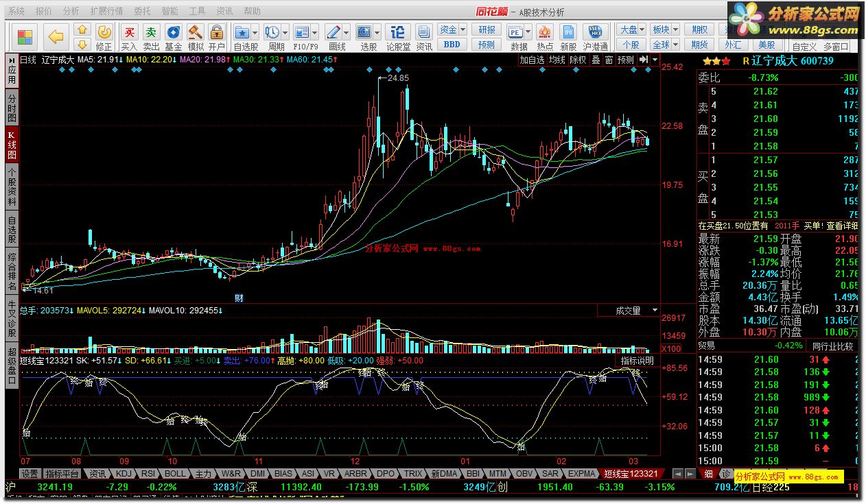This screenshot has width=866, height=504.
Task: Open the 报价 menu
Action: click(x=43, y=11)
